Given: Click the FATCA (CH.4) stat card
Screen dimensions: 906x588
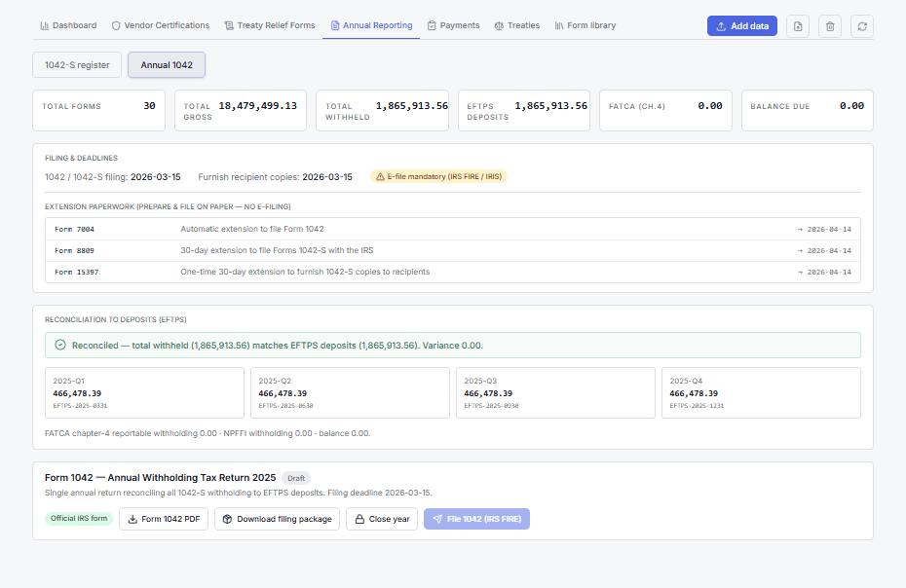Looking at the screenshot, I should click(x=665, y=110).
